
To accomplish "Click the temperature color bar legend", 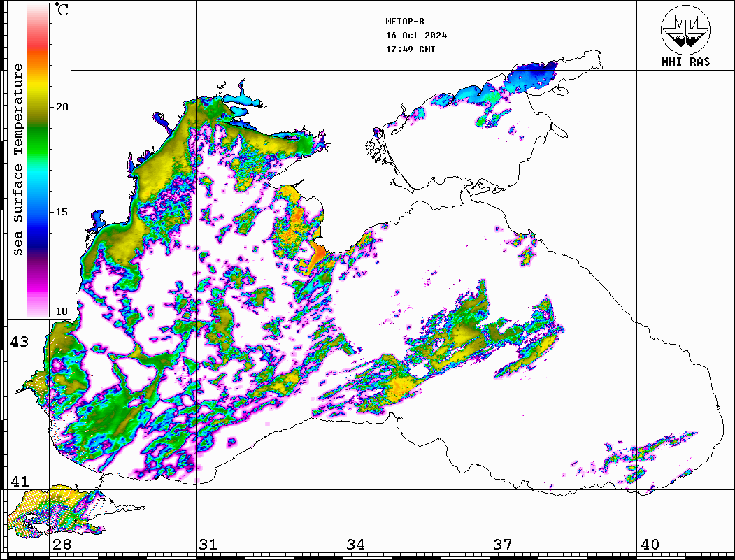I will 38,160.
